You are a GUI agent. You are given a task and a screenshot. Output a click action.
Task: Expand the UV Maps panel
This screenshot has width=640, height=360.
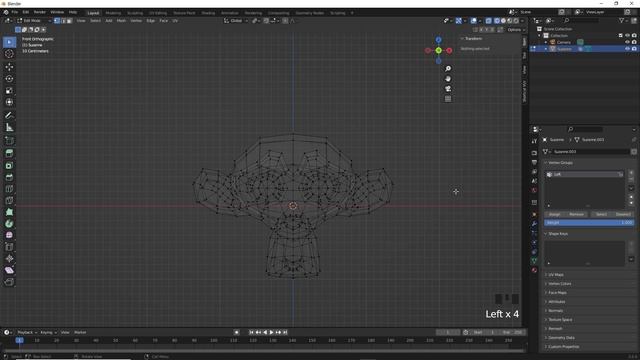click(556, 275)
